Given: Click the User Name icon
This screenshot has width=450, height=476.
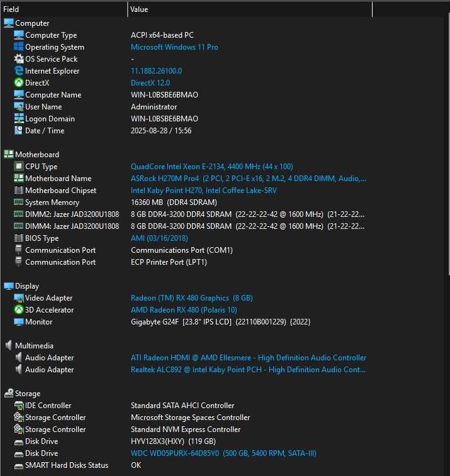Looking at the screenshot, I should [x=18, y=106].
